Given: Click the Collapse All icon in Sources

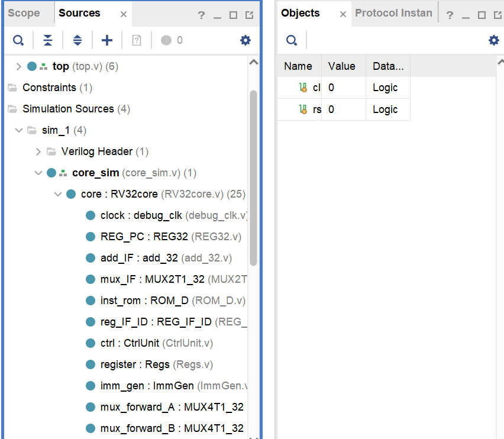Looking at the screenshot, I should (x=48, y=40).
